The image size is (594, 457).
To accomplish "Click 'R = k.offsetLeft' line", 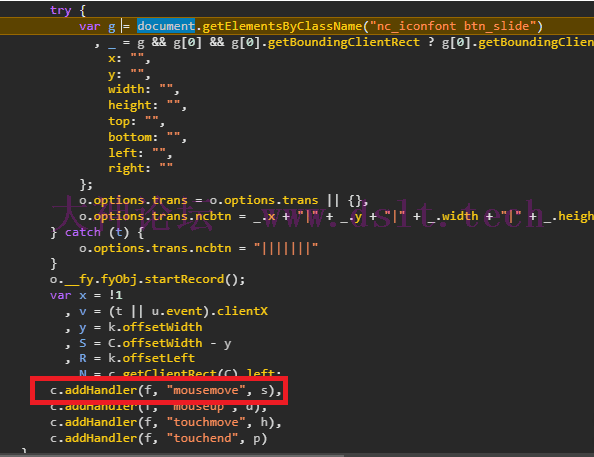I will [x=137, y=358].
